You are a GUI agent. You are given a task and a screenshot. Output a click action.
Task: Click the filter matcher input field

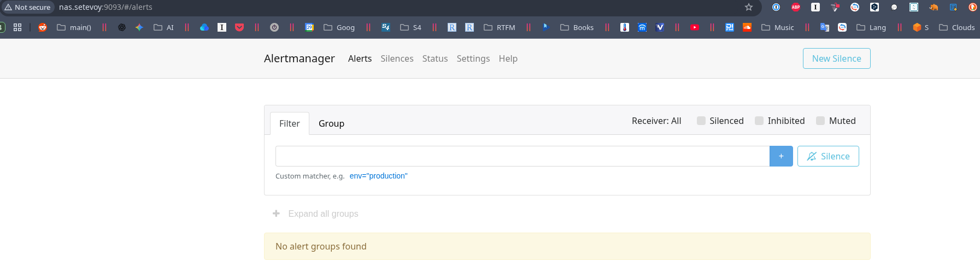[x=522, y=156]
